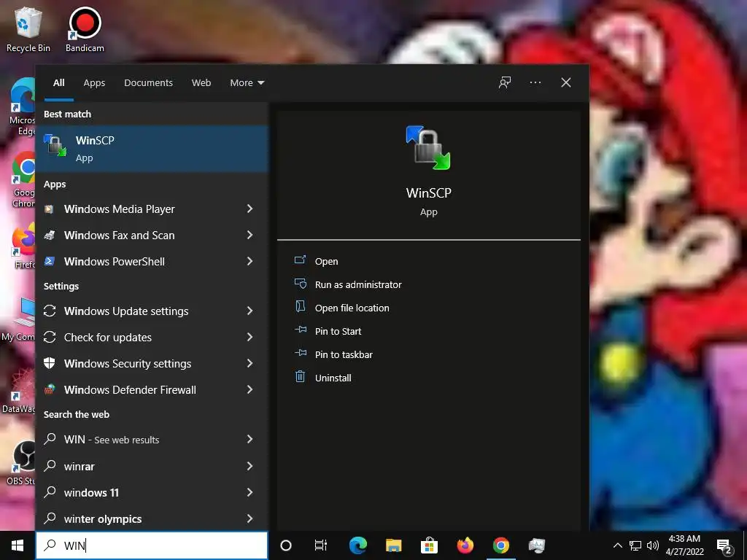Close the search panel with X
747x560 pixels.
565,82
